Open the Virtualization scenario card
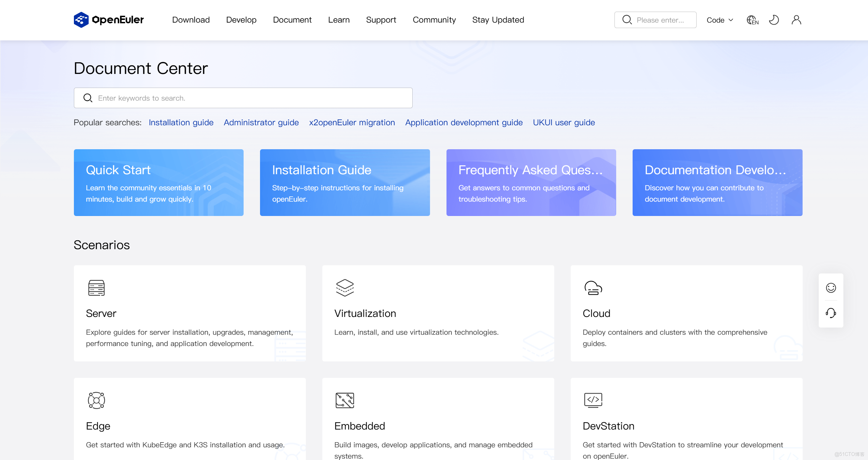Screen dimensions: 868x460 click(438, 313)
